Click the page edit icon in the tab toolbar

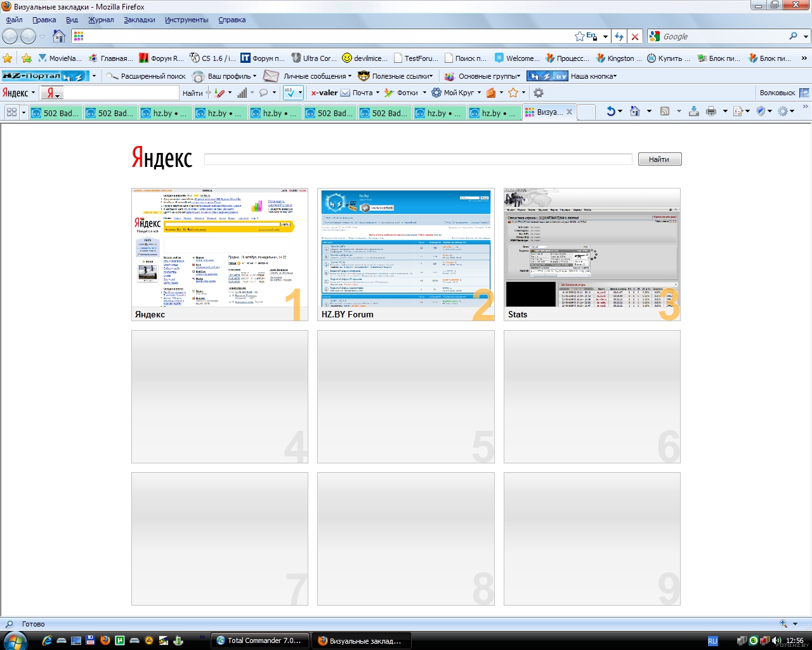pos(738,111)
